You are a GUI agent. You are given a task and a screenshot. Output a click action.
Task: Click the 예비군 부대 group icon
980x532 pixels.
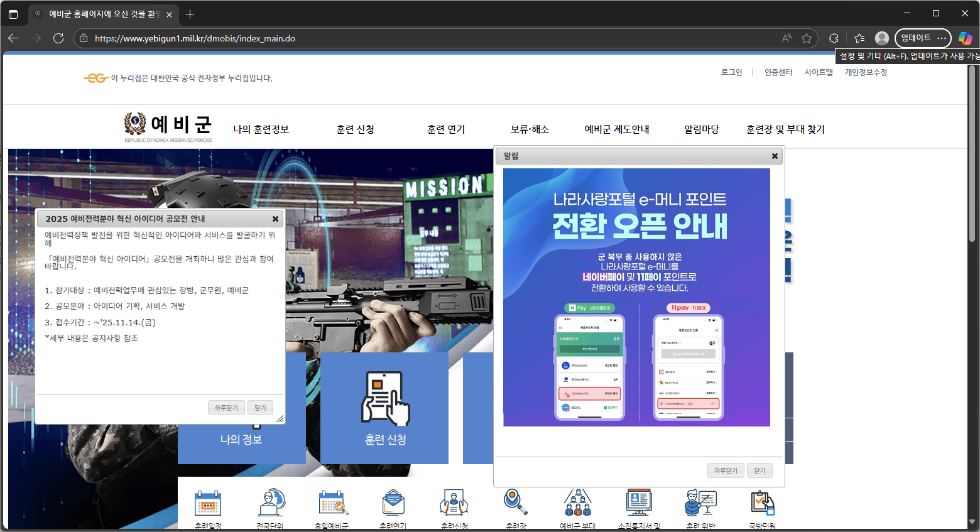pyautogui.click(x=577, y=503)
